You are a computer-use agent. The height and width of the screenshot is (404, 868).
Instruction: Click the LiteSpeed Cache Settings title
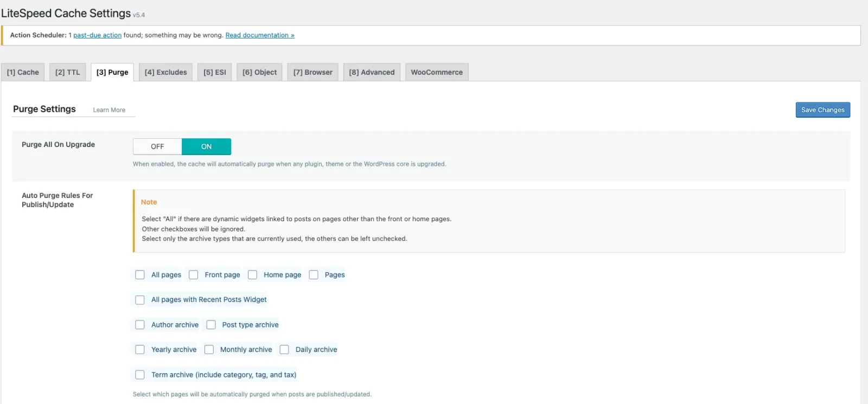[x=66, y=13]
